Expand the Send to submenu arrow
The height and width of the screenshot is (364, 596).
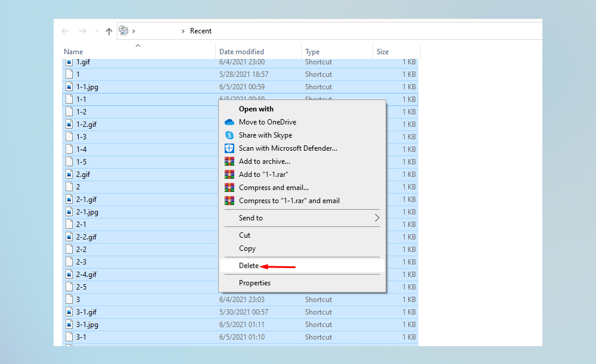377,218
